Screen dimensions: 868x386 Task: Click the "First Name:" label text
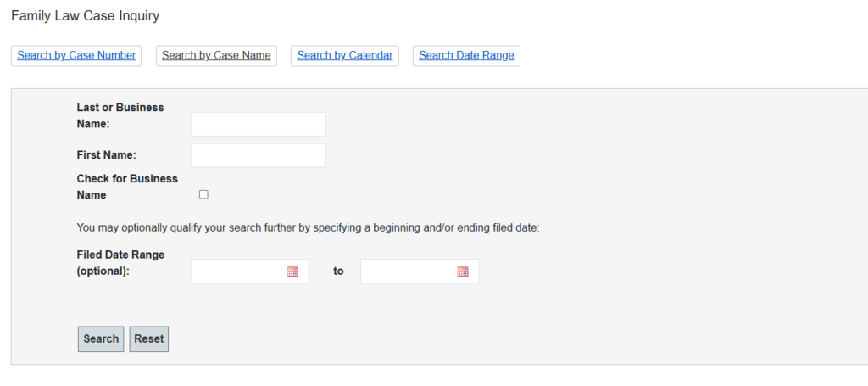[107, 155]
